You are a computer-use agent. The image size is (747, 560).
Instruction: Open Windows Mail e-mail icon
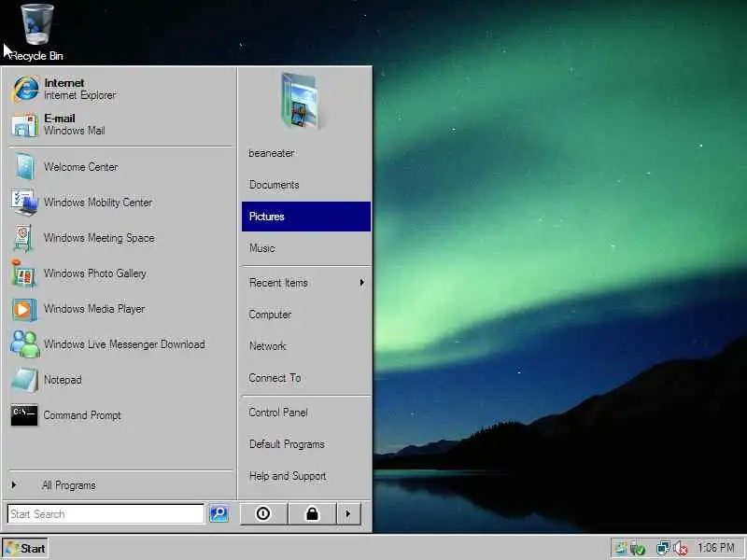coord(24,125)
